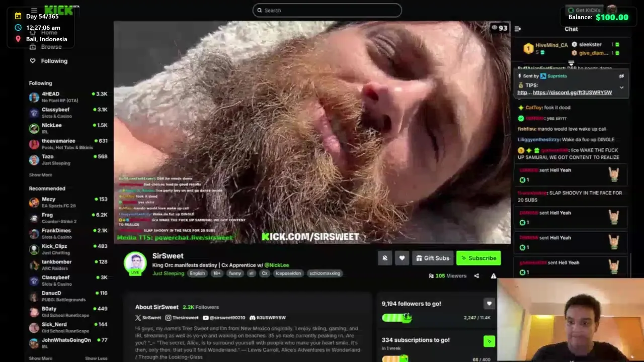Click heart button on followers goal
The image size is (644, 362).
point(489,304)
